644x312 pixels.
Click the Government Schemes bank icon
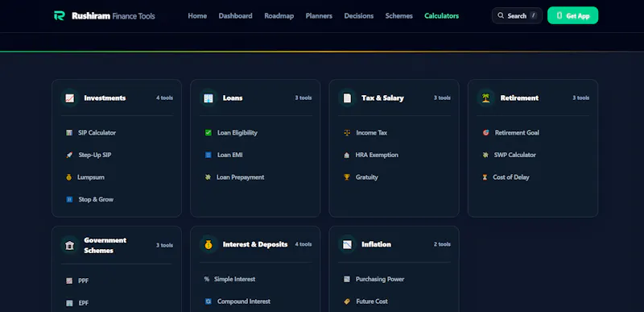tap(70, 245)
